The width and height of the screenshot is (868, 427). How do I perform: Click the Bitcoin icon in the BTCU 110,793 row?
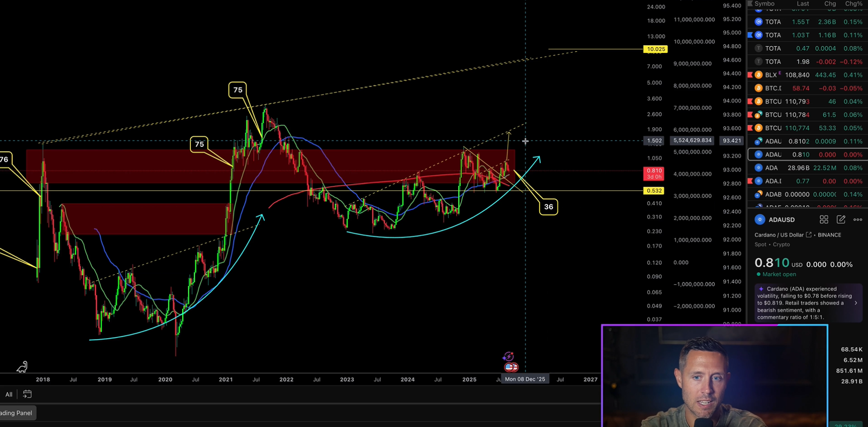758,101
